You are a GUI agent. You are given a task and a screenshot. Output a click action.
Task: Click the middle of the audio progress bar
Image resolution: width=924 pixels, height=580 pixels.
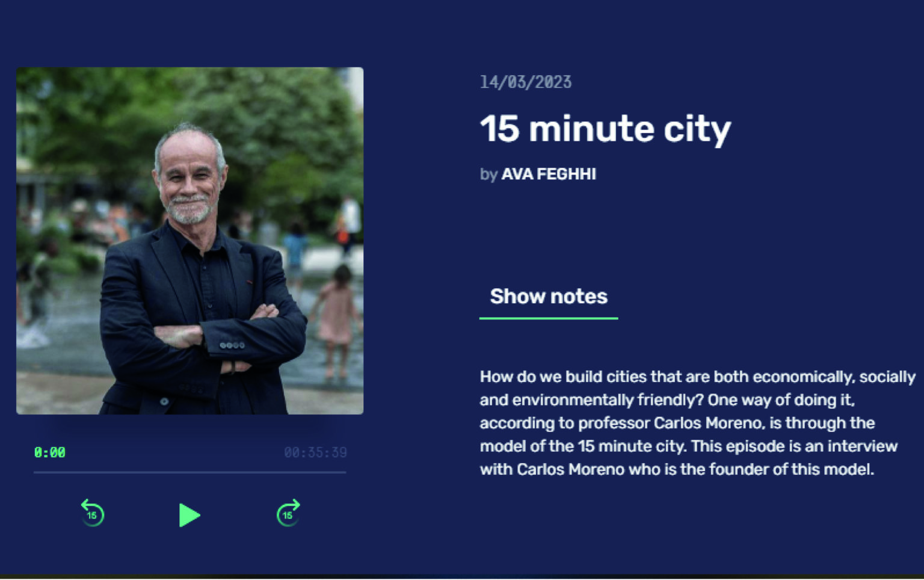click(x=189, y=472)
